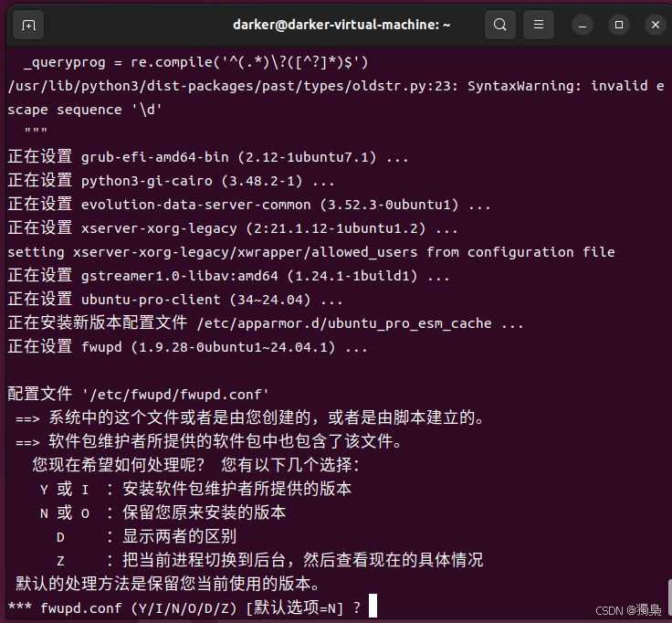Image resolution: width=672 pixels, height=623 pixels.
Task: Click the xserver-xorg-legacy allowed_users line
Action: coord(311,252)
